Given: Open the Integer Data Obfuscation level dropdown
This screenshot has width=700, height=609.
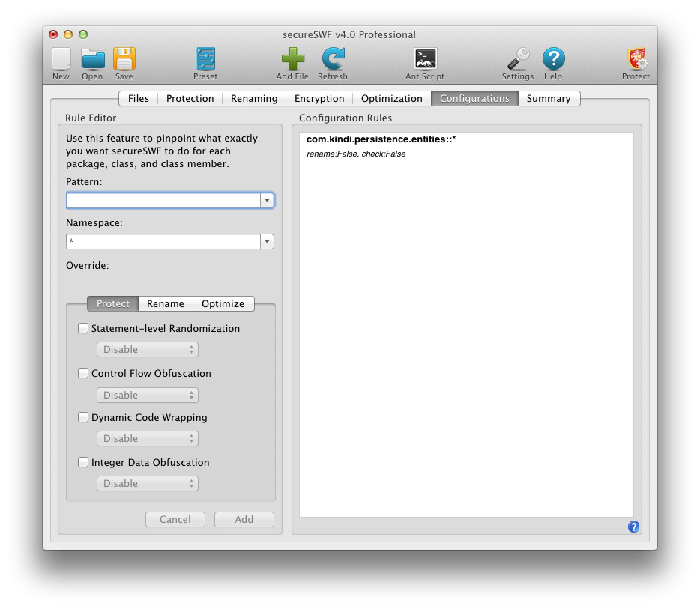Looking at the screenshot, I should pos(148,484).
